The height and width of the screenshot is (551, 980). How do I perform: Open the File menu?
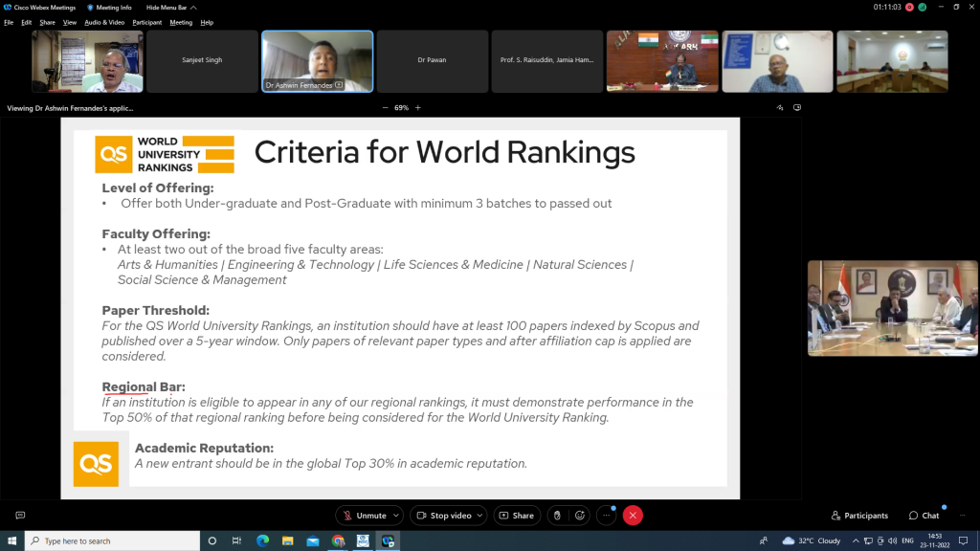[9, 23]
